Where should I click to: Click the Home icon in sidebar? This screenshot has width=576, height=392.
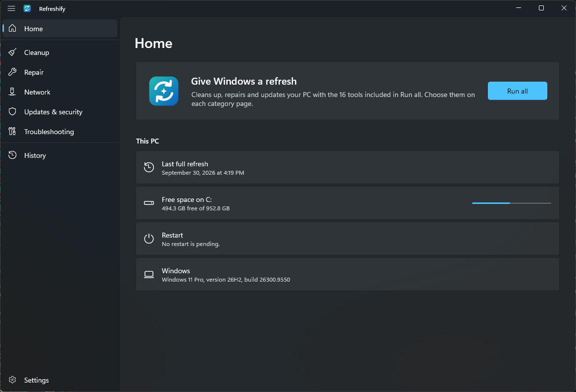coord(12,28)
